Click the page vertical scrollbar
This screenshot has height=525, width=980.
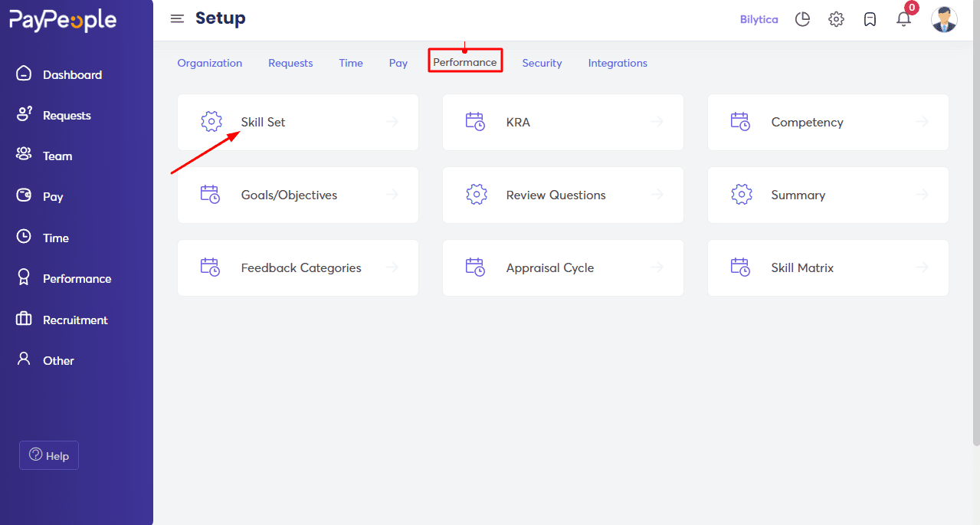pyautogui.click(x=976, y=222)
